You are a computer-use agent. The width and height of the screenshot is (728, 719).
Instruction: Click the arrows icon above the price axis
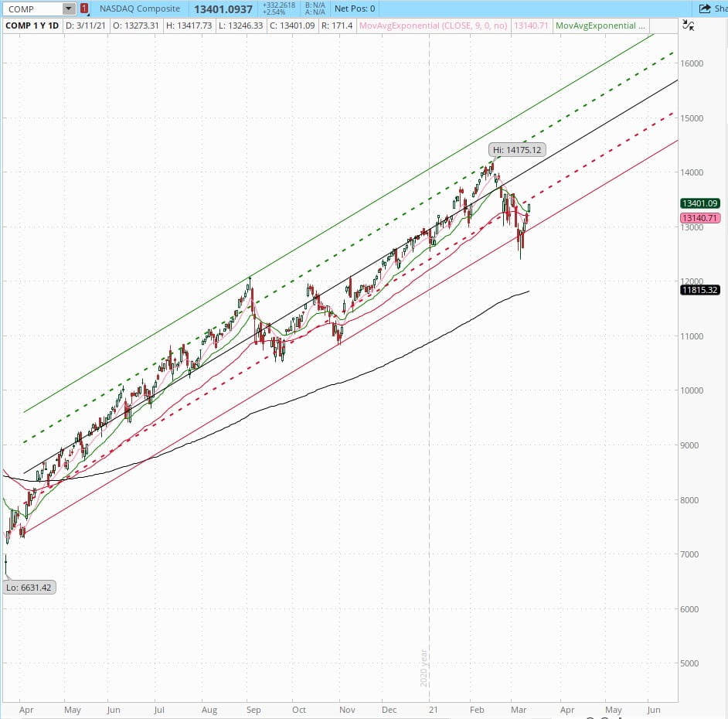(689, 26)
